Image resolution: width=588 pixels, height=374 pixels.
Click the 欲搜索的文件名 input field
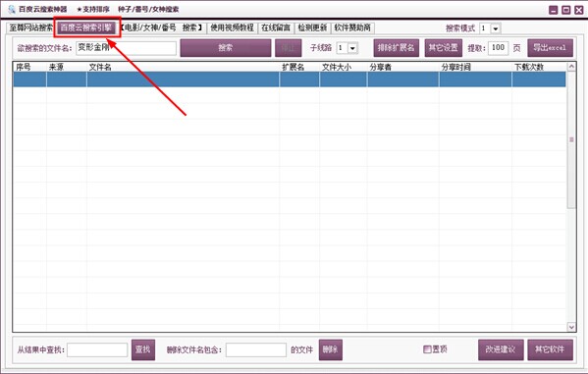click(x=126, y=48)
